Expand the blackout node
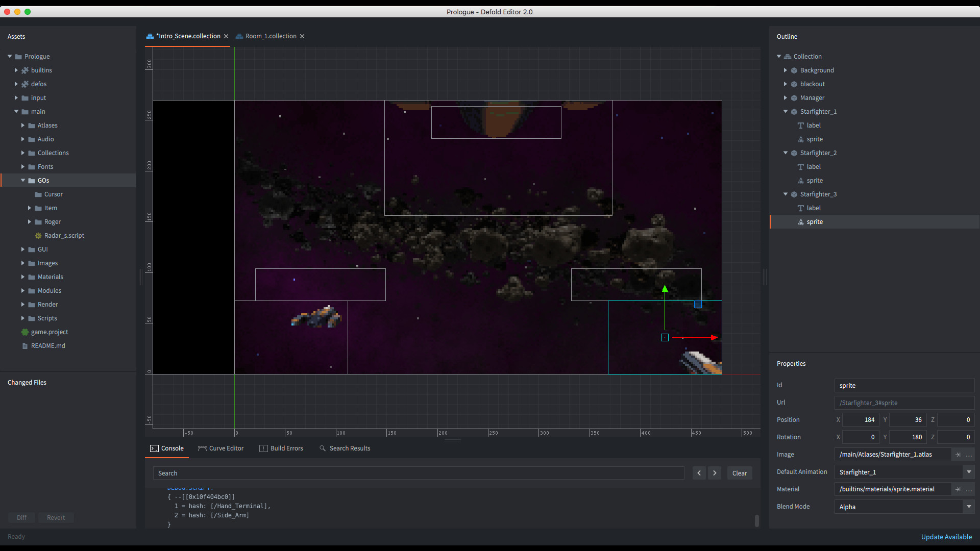This screenshot has height=551, width=980. click(x=786, y=84)
